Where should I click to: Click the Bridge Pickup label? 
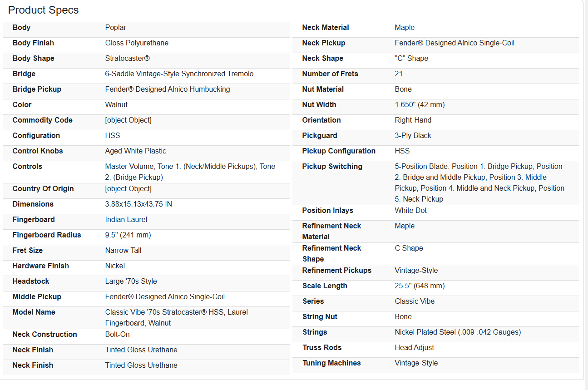coord(37,89)
